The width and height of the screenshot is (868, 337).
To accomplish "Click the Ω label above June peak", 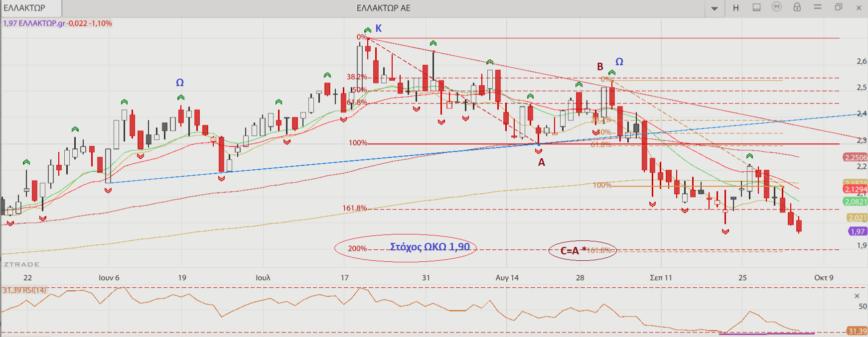I will (x=180, y=83).
